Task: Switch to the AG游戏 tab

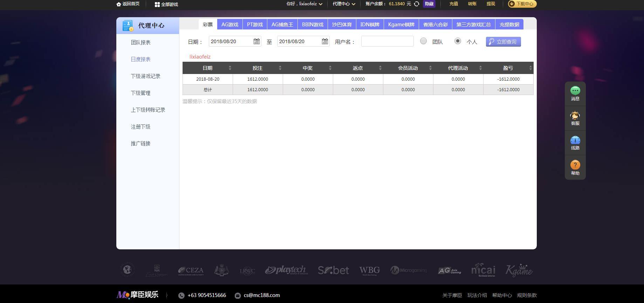Action: (x=230, y=24)
